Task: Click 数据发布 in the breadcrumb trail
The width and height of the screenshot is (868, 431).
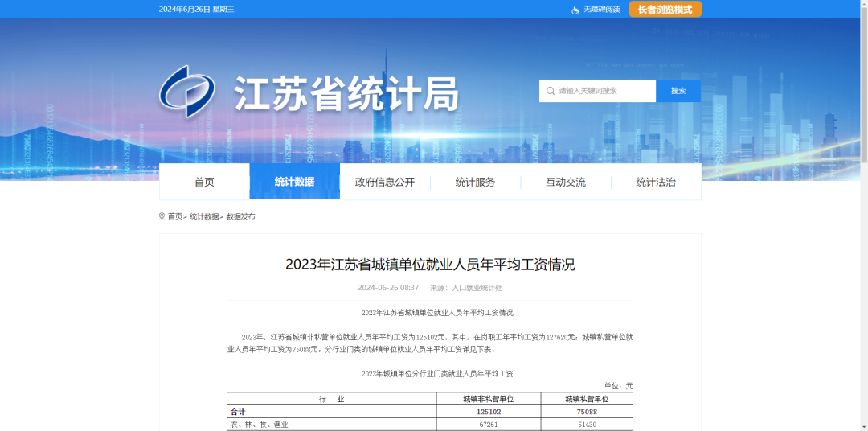Action: point(240,216)
